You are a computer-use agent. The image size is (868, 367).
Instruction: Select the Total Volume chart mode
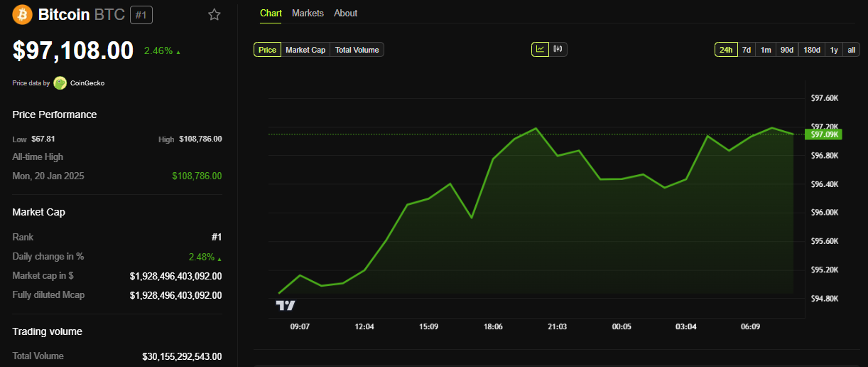pos(357,50)
